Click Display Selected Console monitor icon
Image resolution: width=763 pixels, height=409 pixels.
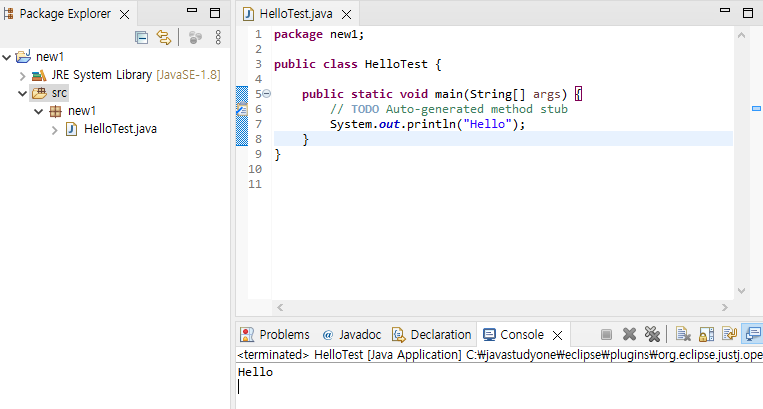pos(753,334)
